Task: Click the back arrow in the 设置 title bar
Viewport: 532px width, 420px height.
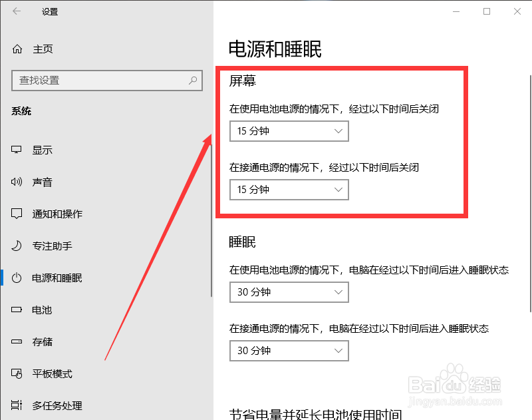Action: click(x=17, y=11)
